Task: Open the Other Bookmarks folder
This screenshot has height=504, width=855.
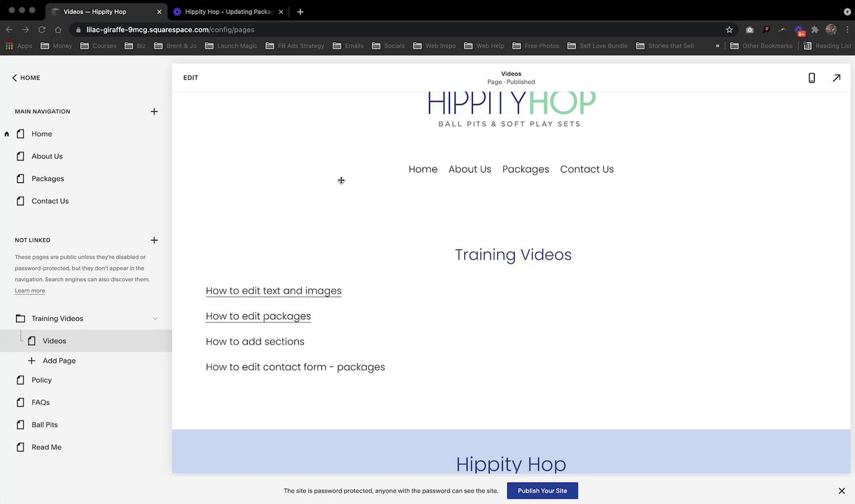Action: [x=761, y=46]
